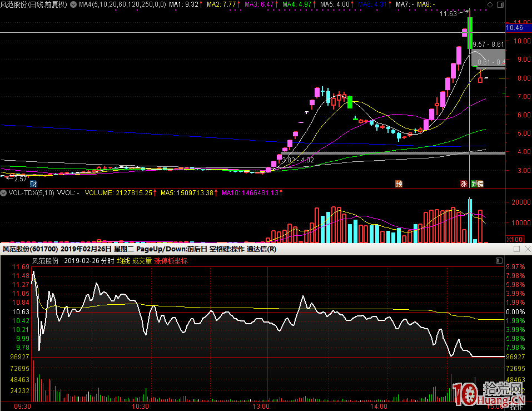Click the small square icon in intraday header
Screen dimensions: 532x411
[499, 261]
